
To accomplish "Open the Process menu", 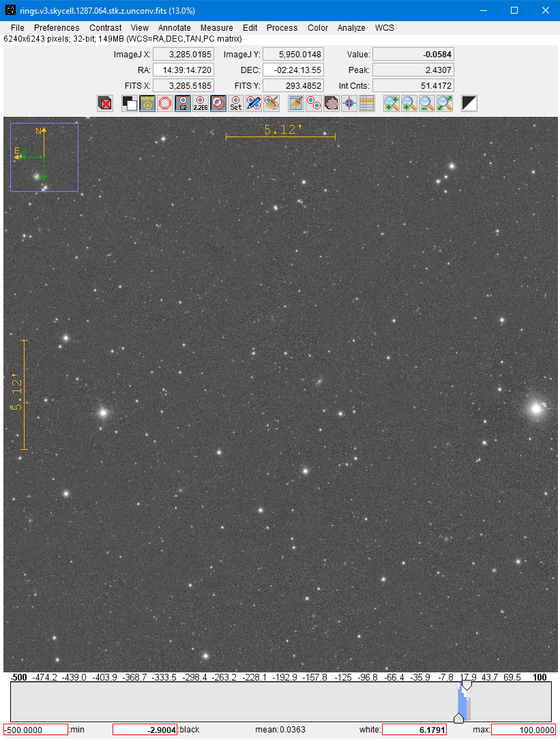I will coord(282,28).
